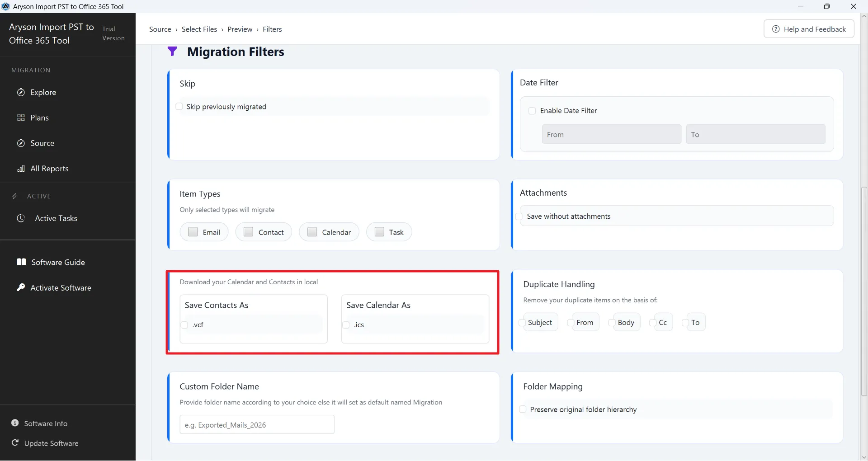The width and height of the screenshot is (868, 461).
Task: Check the .vcf contacts format box
Action: coord(184,325)
